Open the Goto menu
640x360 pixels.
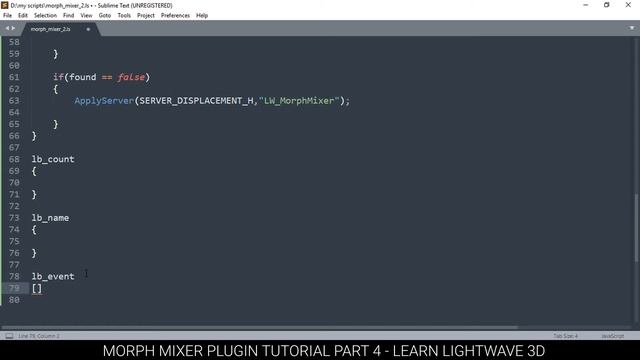(104, 16)
